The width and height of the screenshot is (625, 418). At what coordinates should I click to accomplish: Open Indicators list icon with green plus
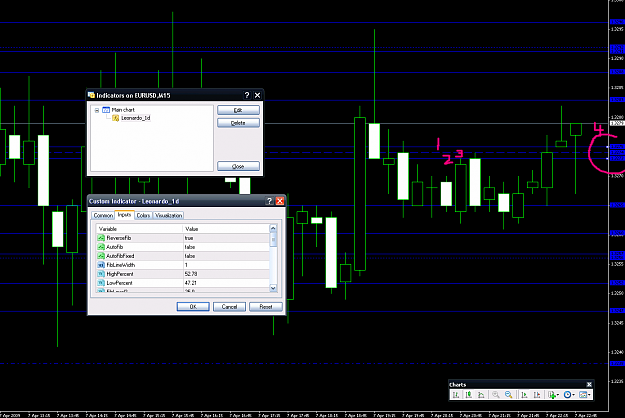click(x=552, y=394)
